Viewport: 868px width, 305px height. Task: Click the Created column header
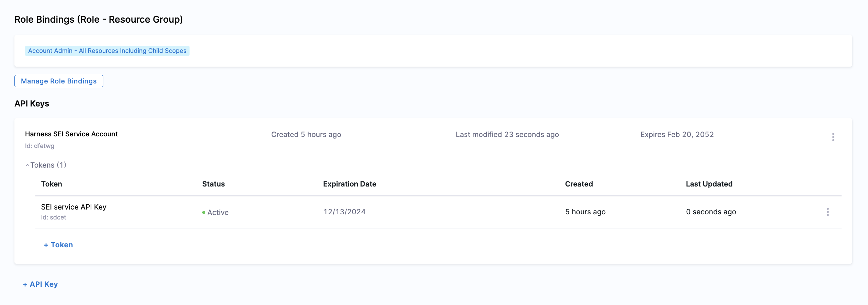tap(579, 184)
